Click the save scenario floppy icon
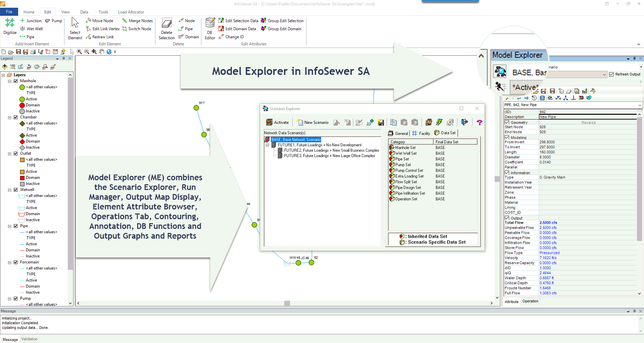644x343 pixels. point(381,122)
